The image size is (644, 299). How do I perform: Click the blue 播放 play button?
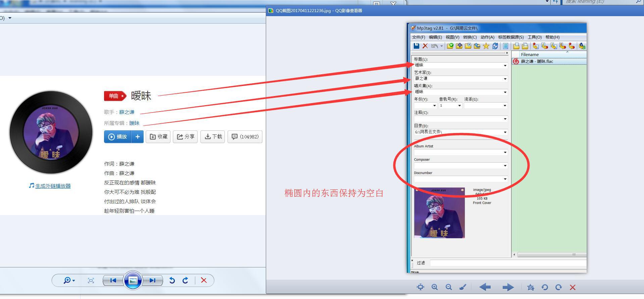117,137
